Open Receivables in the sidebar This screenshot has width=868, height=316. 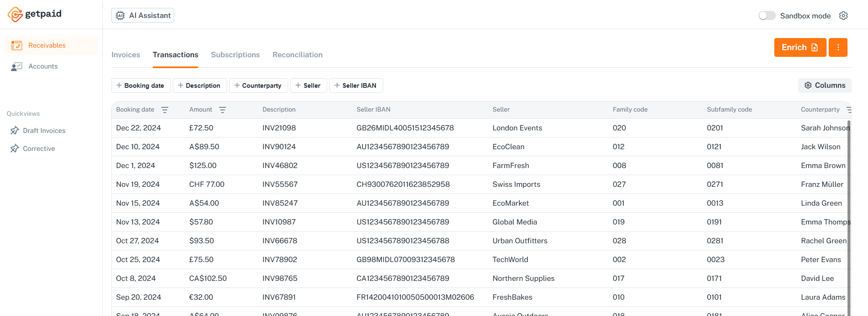click(x=51, y=45)
